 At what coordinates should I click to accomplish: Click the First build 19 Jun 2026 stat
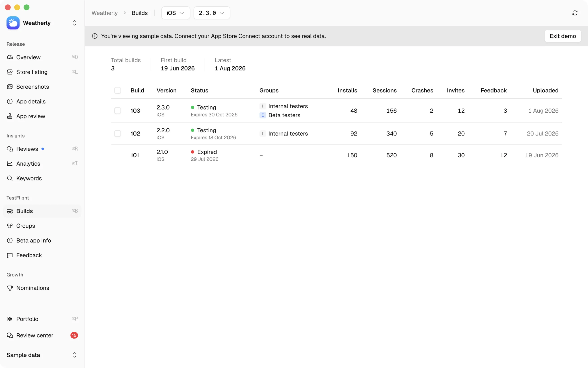(x=178, y=64)
